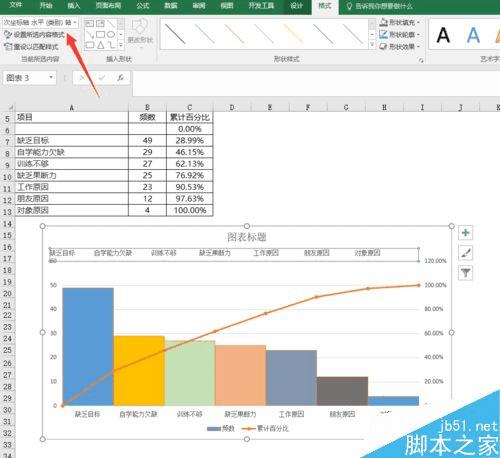500x458 pixels.
Task: Select the yellow 自学能力欠缺 bar
Action: click(139, 371)
